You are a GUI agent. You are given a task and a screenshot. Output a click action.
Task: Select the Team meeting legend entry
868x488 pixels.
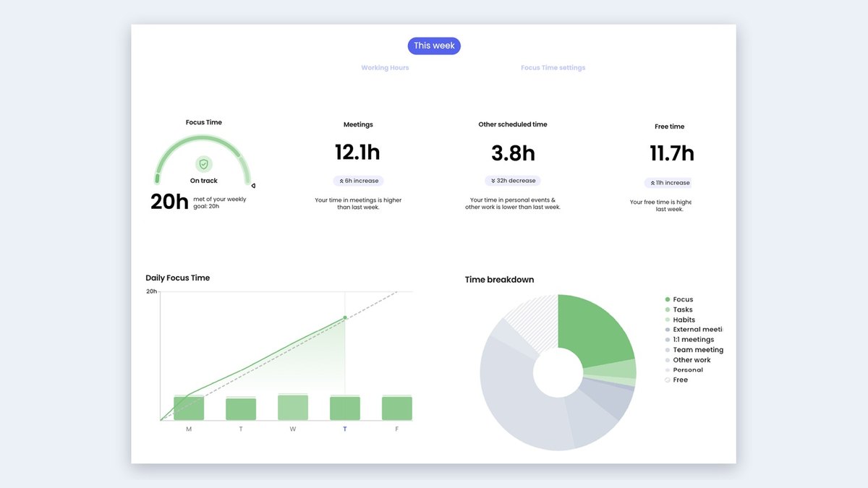[694, 350]
